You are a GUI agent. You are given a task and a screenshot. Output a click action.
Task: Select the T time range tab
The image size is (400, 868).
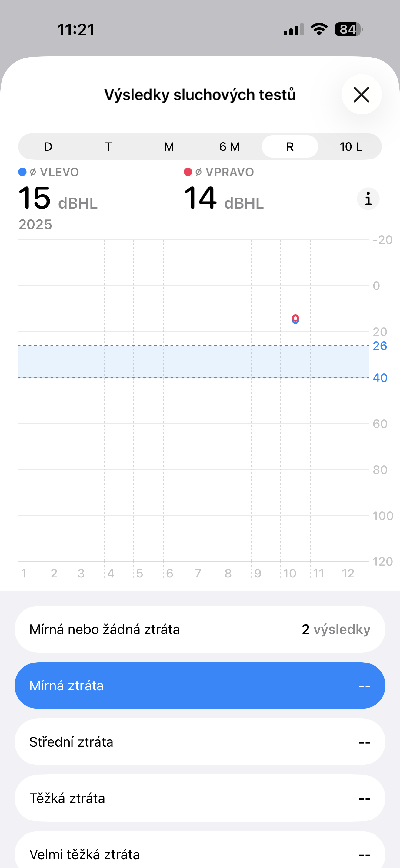[x=108, y=146]
